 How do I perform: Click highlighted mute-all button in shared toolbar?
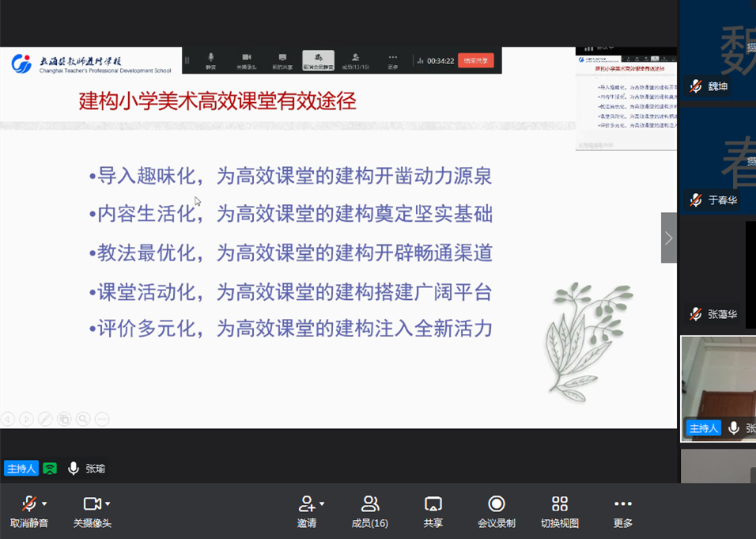click(x=318, y=60)
